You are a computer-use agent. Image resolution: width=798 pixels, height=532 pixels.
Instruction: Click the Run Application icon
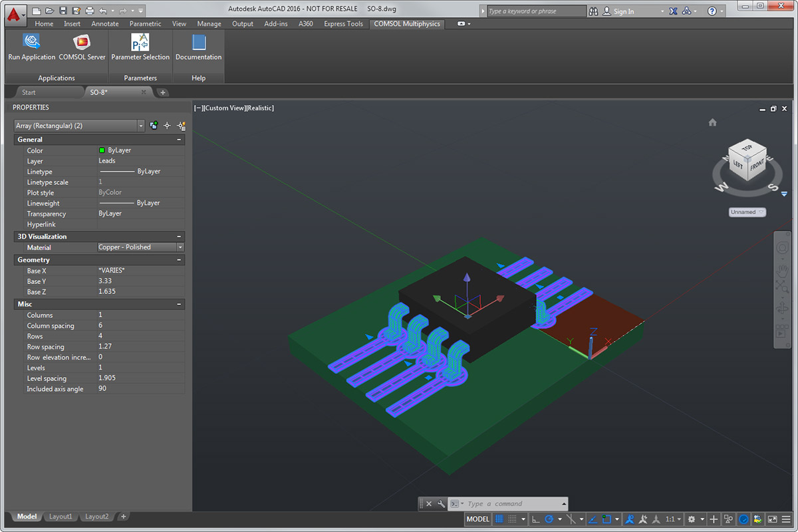coord(31,42)
